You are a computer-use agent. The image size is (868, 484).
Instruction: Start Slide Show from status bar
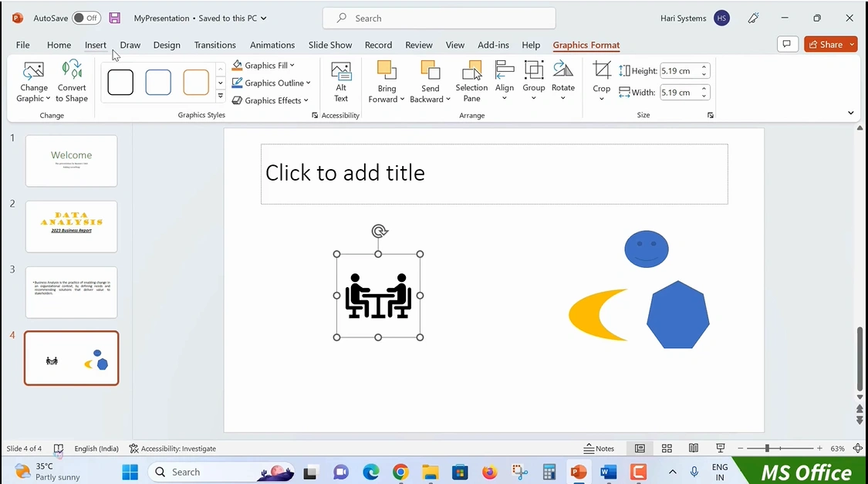click(720, 448)
